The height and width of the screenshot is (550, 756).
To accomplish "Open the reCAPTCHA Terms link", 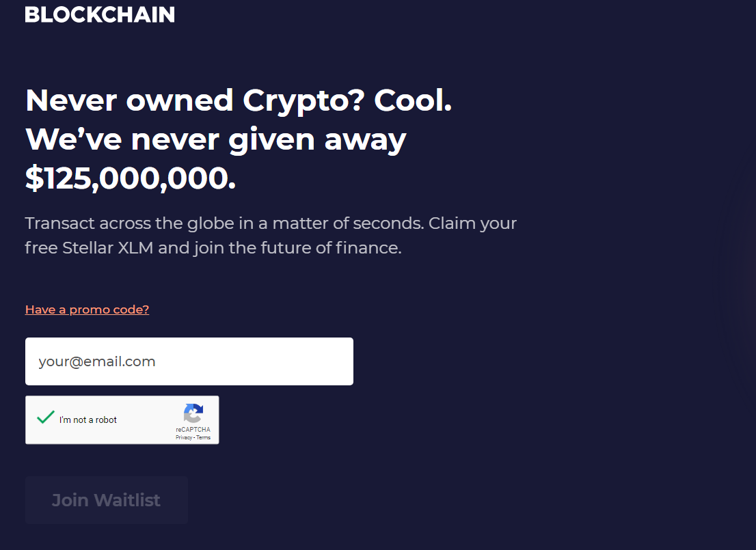I will pos(204,437).
